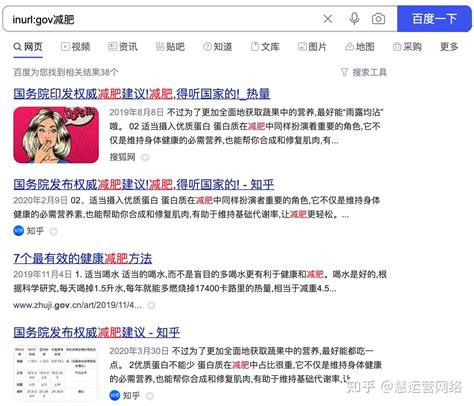The width and height of the screenshot is (474, 406).
Task: Open result 国务院发布权威减肥建议 得听国家的 知乎
Action: (144, 184)
